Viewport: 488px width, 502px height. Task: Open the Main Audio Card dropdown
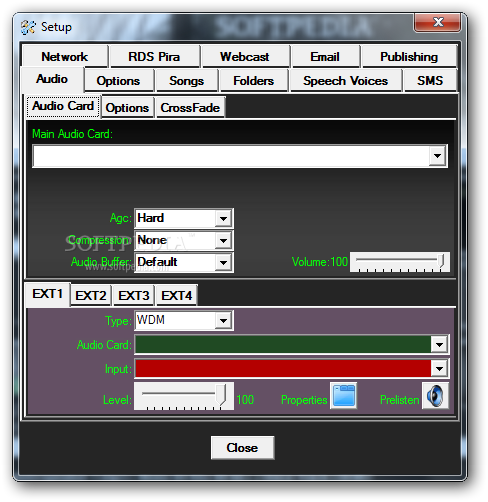(x=437, y=156)
